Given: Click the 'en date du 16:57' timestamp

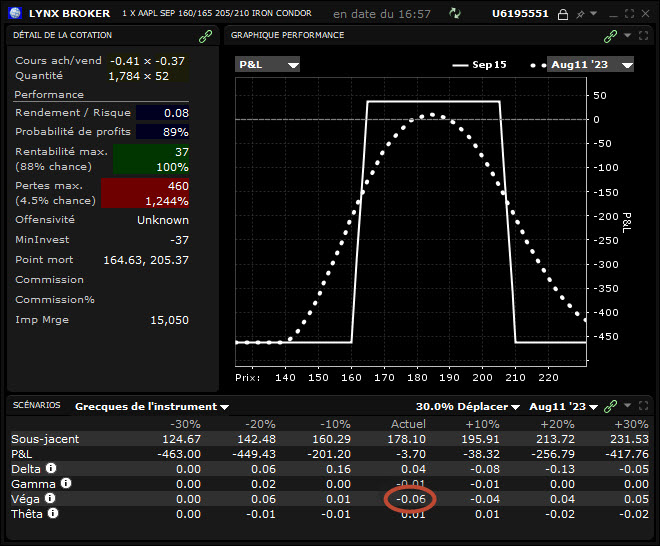Looking at the screenshot, I should pos(382,14).
